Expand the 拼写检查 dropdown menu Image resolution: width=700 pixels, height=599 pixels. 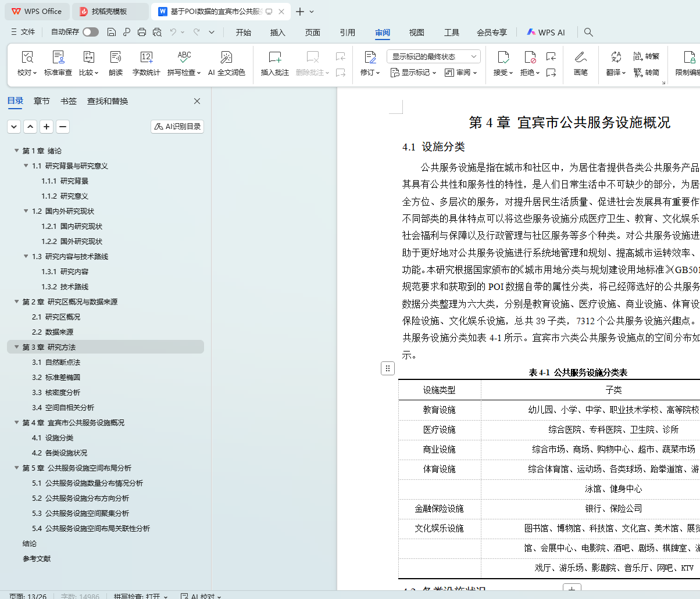198,73
